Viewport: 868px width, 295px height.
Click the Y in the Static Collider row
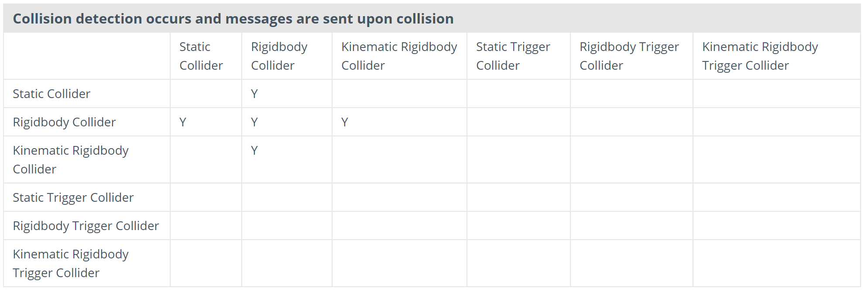(254, 94)
